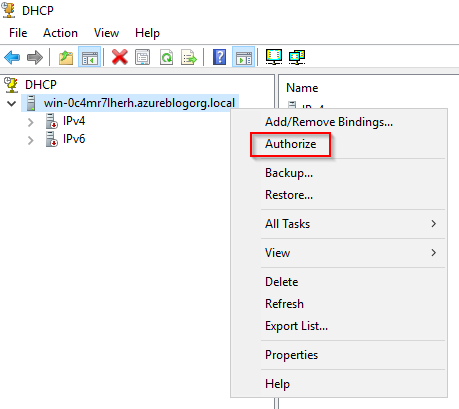Image resolution: width=459 pixels, height=409 pixels.
Task: Select win-0c4mr7lherh.azureblogorg.local server node
Action: point(139,103)
